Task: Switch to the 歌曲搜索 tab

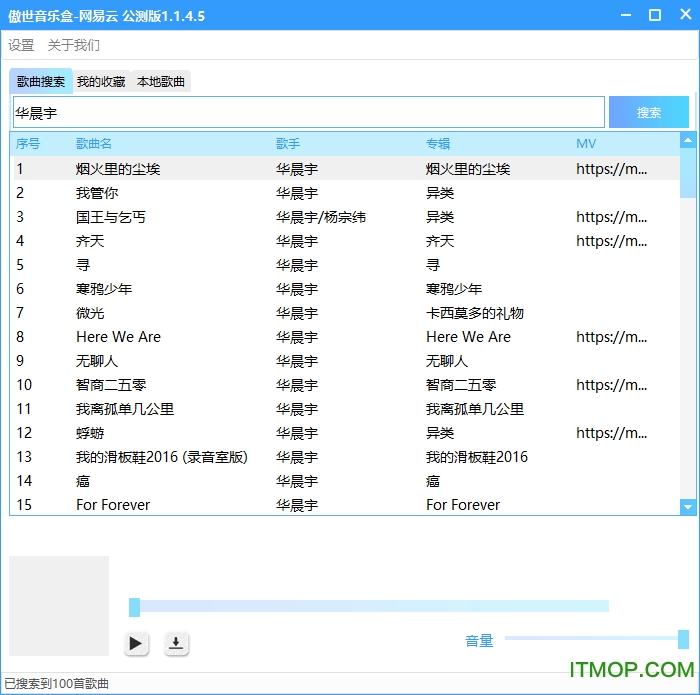Action: coord(41,81)
